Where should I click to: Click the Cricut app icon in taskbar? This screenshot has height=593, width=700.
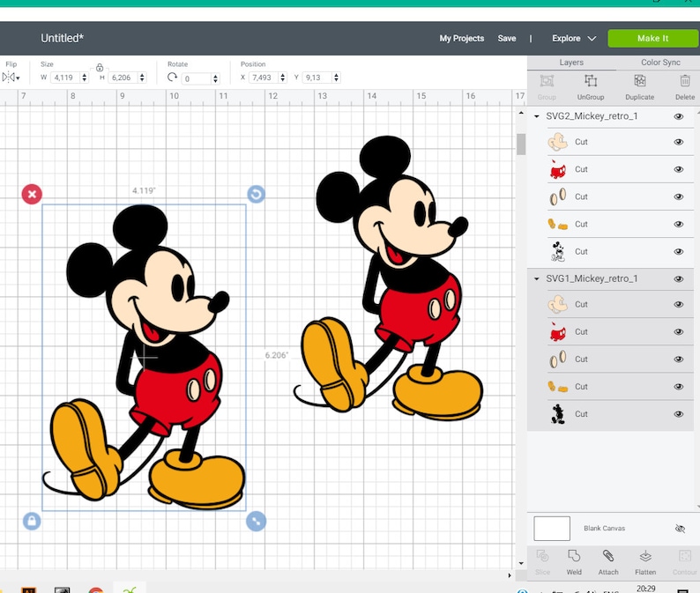click(129, 589)
